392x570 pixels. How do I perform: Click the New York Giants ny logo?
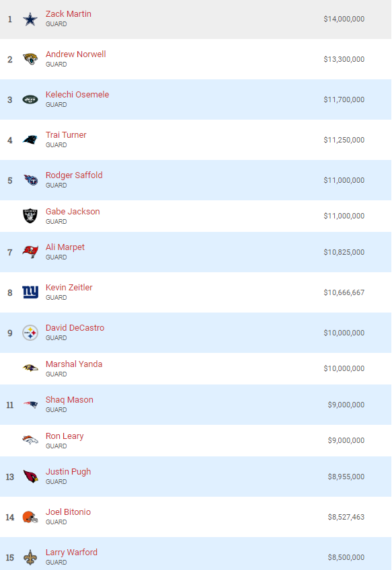coord(30,292)
